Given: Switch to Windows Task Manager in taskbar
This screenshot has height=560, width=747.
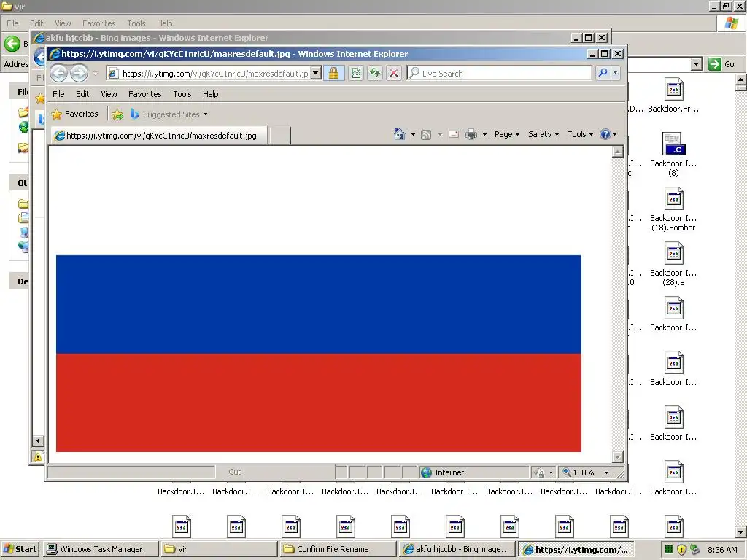Looking at the screenshot, I should point(100,549).
